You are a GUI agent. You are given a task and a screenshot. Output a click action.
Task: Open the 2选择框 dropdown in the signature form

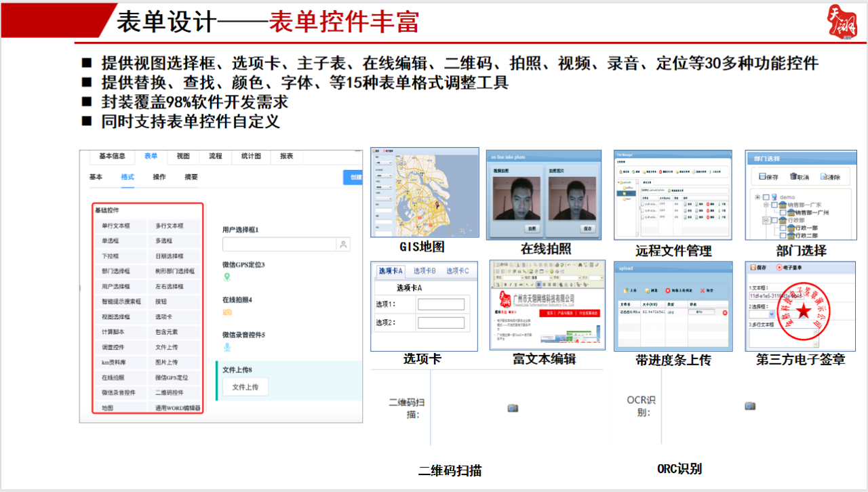770,312
